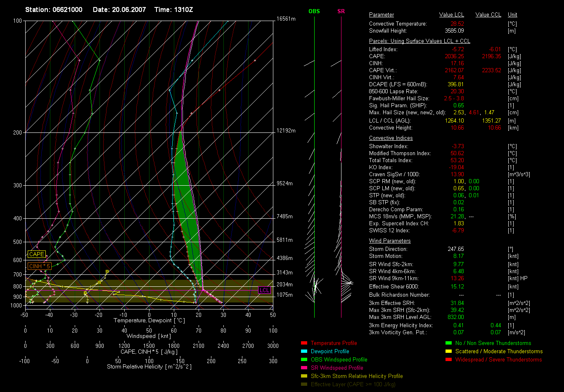Click the cyan Dewpoint Profile legend swatch

[x=304, y=351]
